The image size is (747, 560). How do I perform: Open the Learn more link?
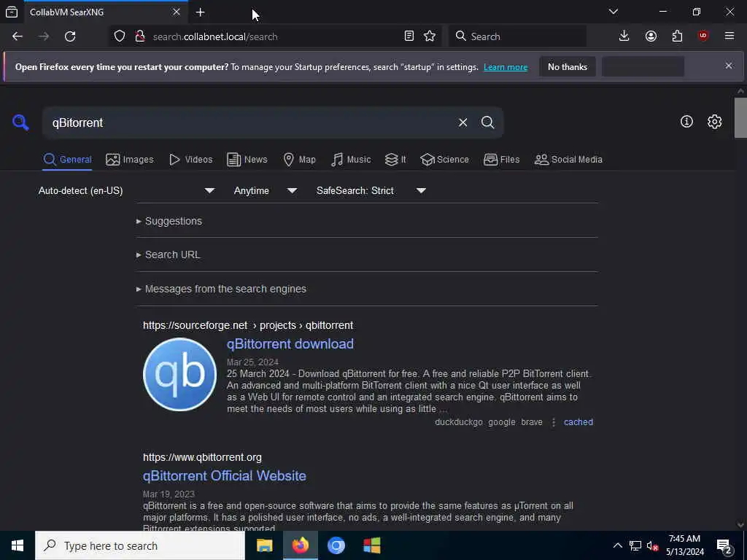506,67
